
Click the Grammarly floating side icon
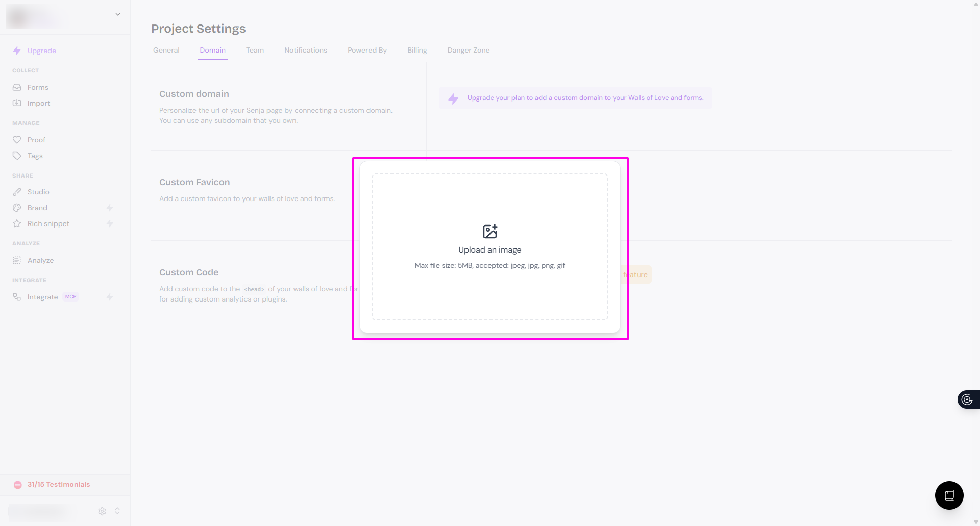tap(967, 399)
